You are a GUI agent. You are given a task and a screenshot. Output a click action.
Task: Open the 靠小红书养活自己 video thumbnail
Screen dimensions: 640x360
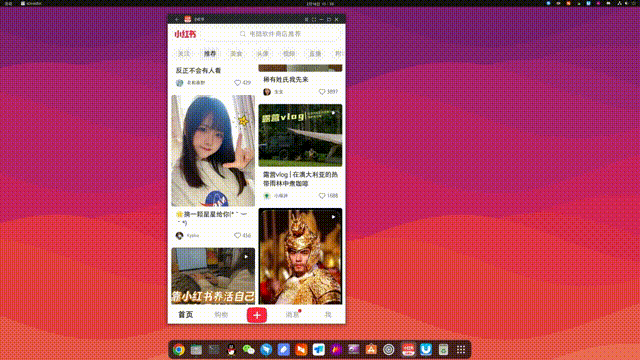coord(213,276)
